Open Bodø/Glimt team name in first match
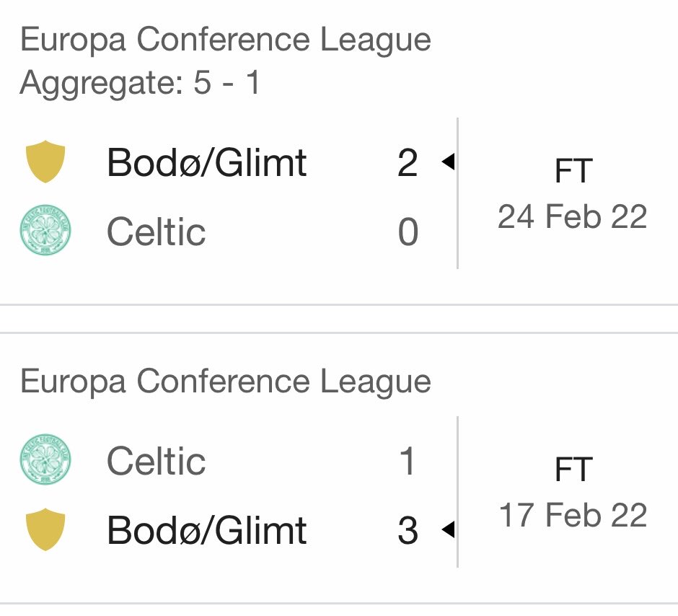 207,162
